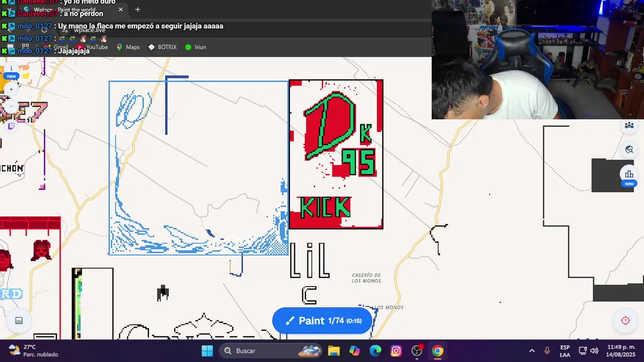Close the Wplace browser tab

pyautogui.click(x=121, y=10)
